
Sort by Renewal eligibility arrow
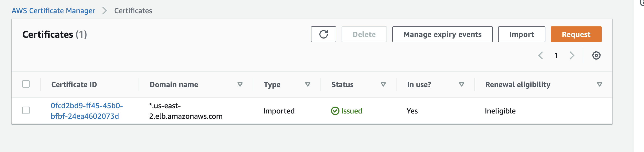click(x=599, y=84)
